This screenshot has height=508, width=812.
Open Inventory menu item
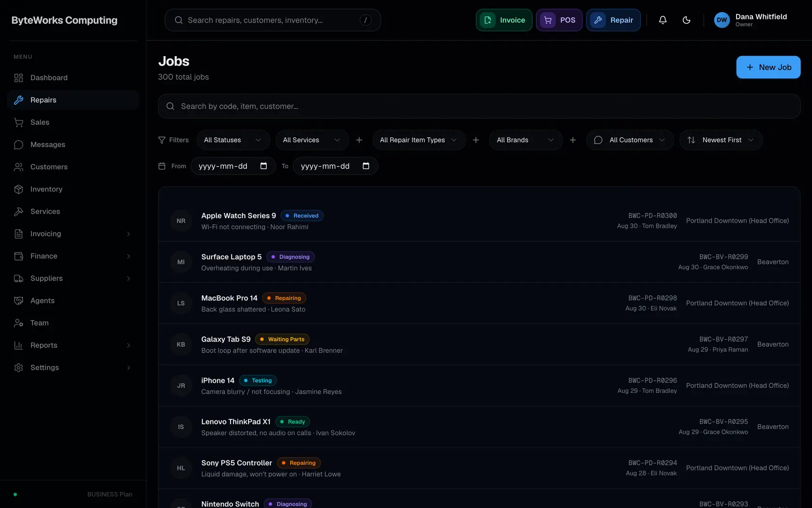[x=73, y=189]
